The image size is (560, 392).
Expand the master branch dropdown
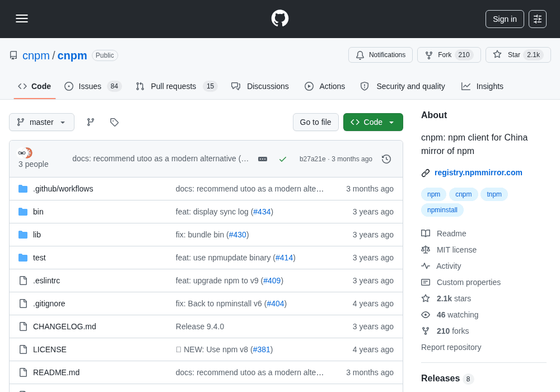coord(42,122)
